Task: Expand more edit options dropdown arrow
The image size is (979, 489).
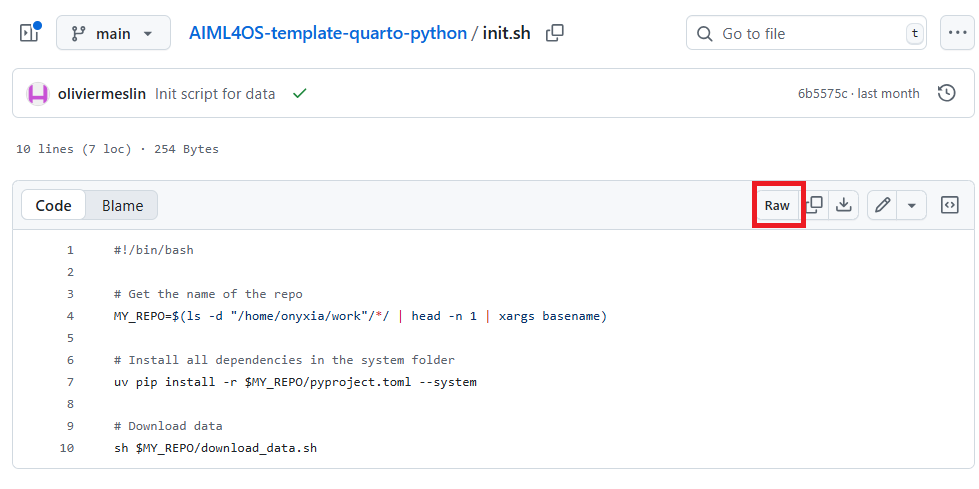Action: click(x=912, y=205)
